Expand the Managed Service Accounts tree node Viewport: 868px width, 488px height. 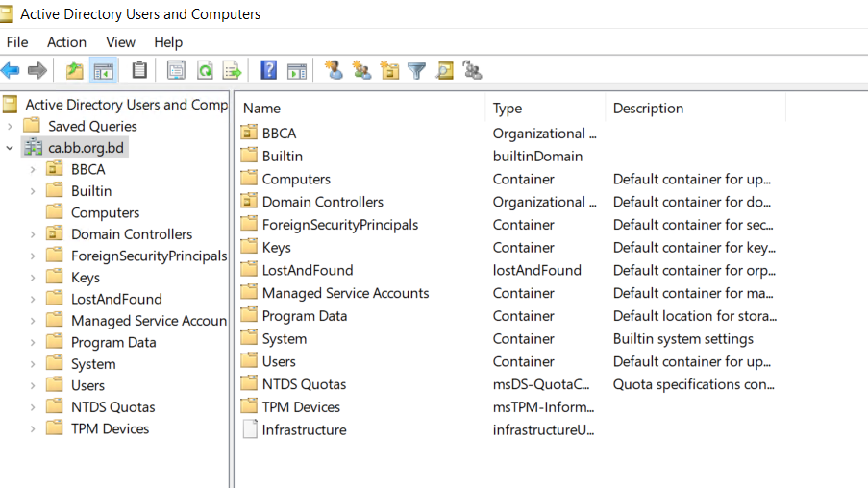coord(32,320)
